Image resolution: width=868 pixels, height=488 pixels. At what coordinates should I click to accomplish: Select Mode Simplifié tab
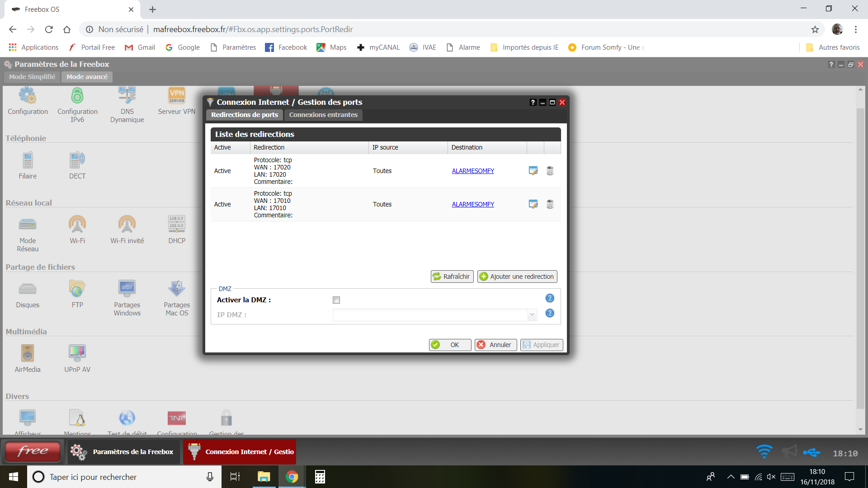point(32,77)
